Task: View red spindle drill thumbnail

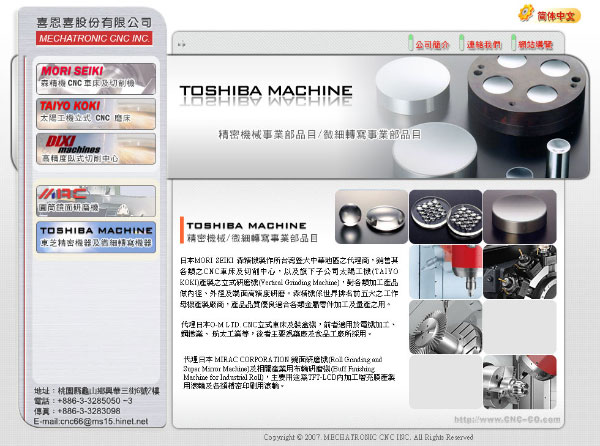Action: [445, 272]
